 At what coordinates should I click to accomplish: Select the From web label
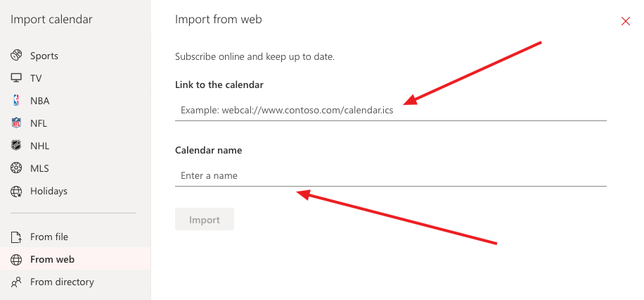coord(52,260)
